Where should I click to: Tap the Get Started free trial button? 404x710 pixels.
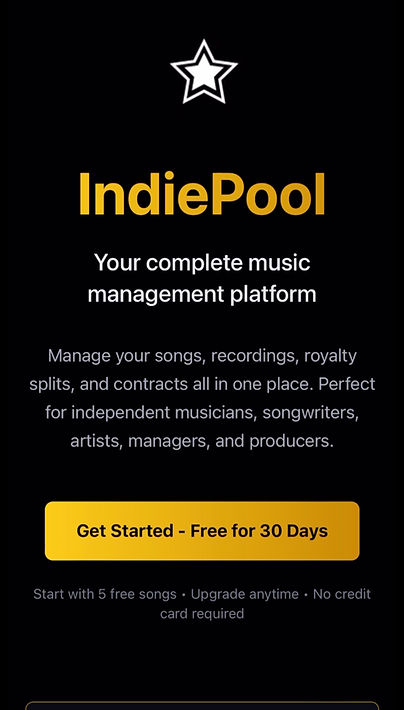pos(202,531)
